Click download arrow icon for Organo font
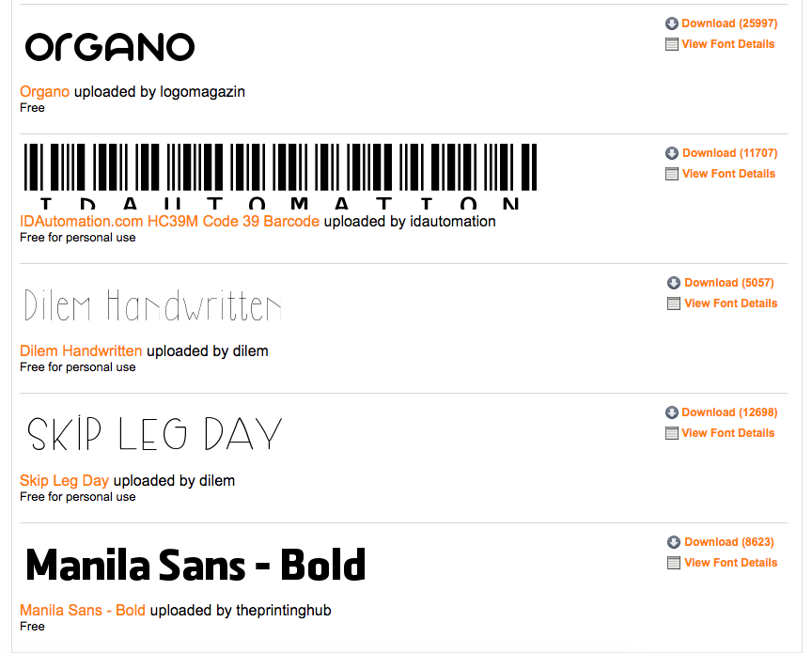Screen dimensions: 812x653 tap(672, 23)
